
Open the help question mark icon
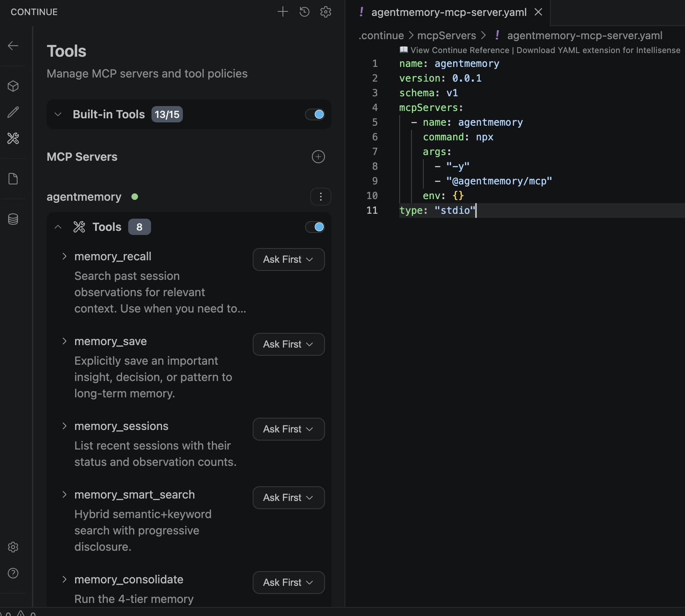13,573
